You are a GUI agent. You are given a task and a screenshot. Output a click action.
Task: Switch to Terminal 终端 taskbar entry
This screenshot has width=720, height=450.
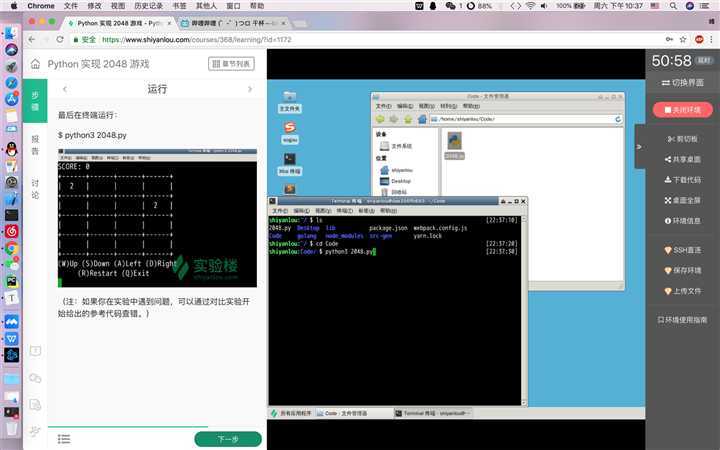[433, 413]
